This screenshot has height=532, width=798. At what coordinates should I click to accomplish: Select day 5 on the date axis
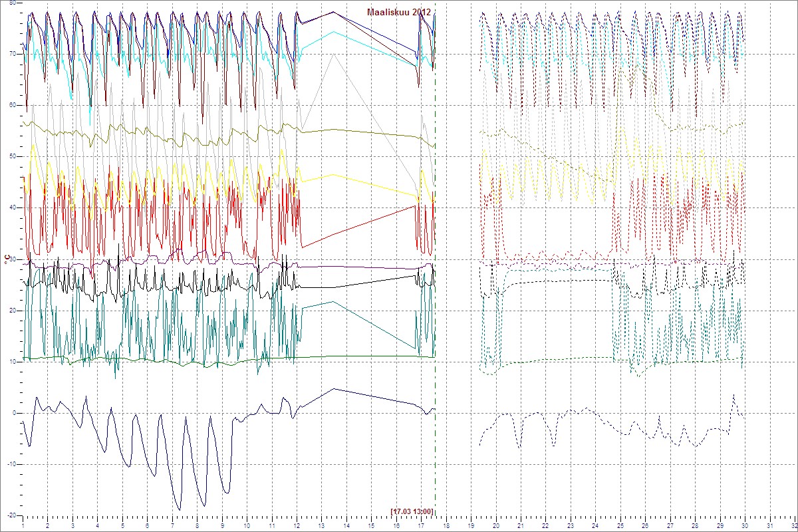(122, 525)
